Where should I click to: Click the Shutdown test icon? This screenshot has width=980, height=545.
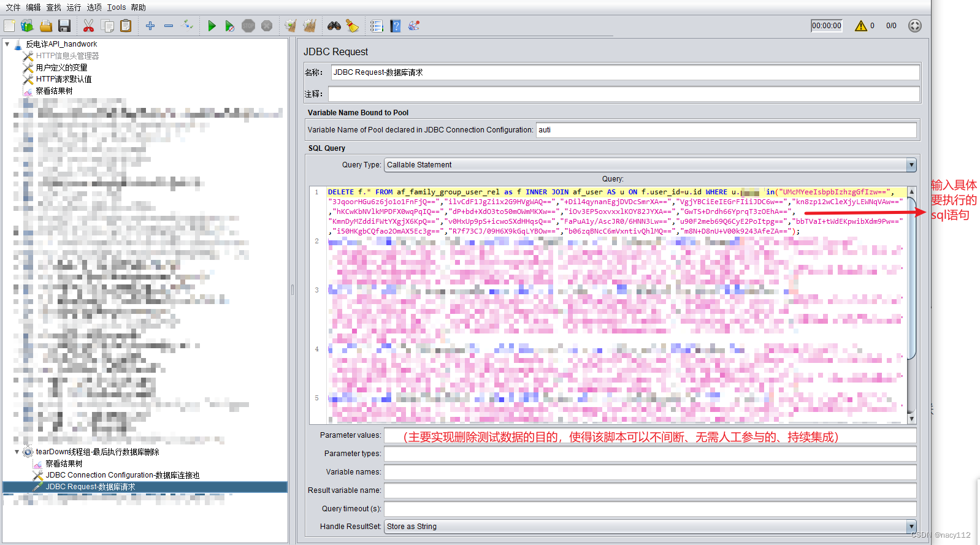click(x=267, y=26)
